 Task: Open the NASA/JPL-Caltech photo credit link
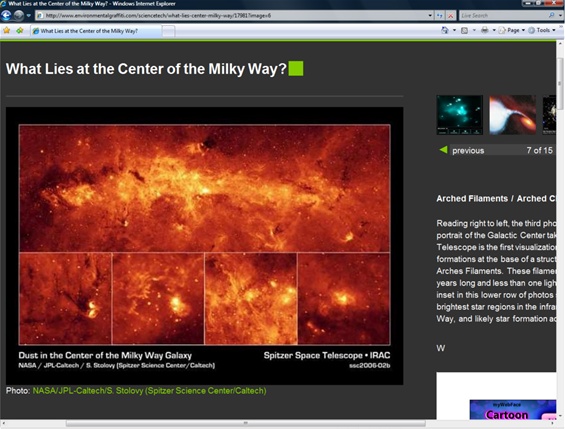click(x=150, y=391)
